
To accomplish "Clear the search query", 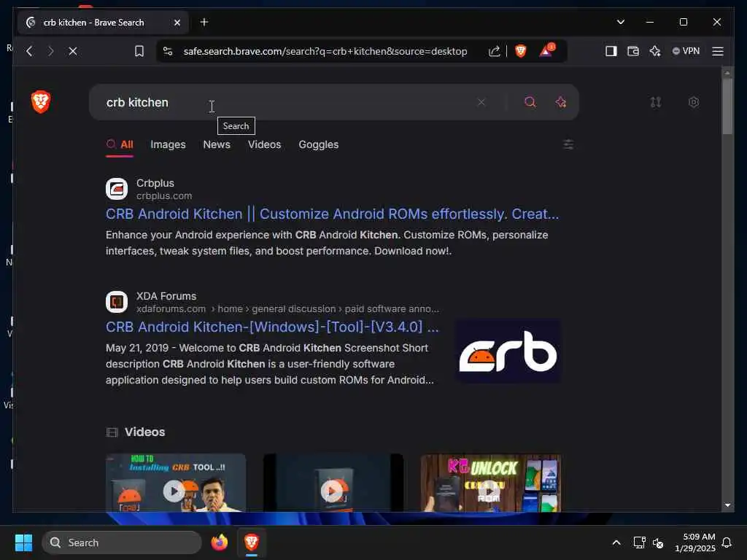I will point(481,102).
